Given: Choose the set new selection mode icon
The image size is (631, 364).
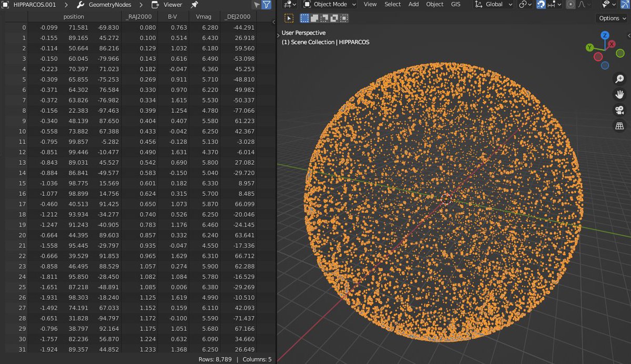Looking at the screenshot, I should point(304,18).
